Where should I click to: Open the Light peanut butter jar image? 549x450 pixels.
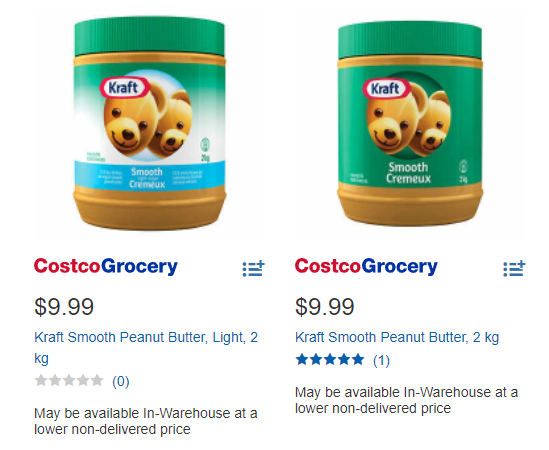[x=150, y=123]
